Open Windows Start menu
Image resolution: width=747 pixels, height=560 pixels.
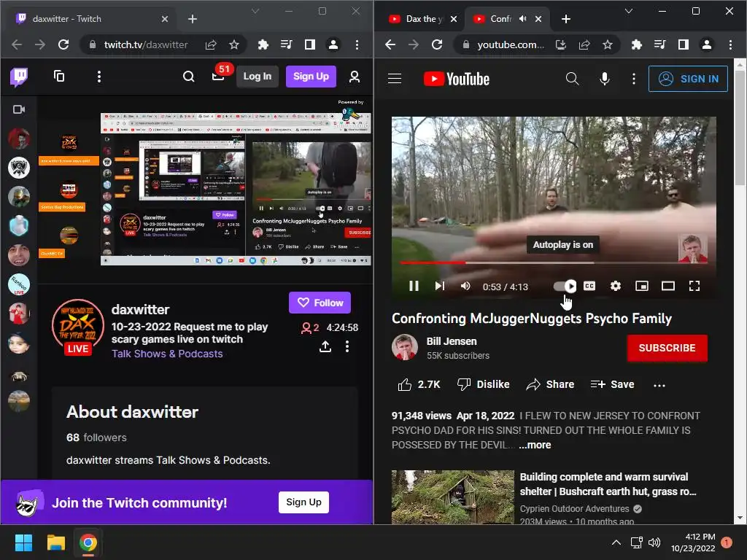click(23, 542)
